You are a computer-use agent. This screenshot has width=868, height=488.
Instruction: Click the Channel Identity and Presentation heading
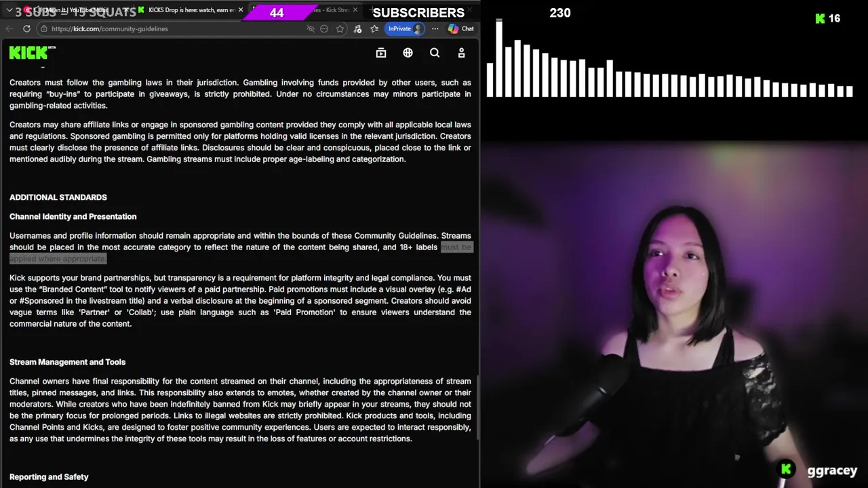[73, 217]
